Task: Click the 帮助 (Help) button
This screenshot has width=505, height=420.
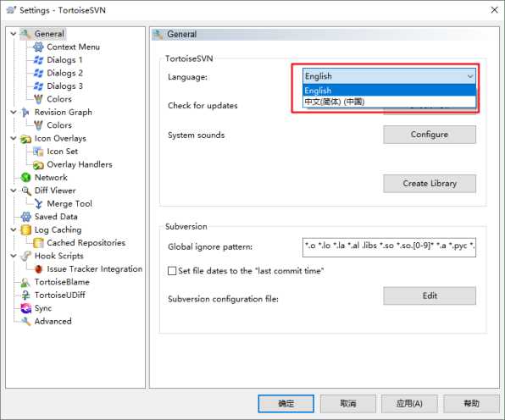Action: [x=471, y=404]
